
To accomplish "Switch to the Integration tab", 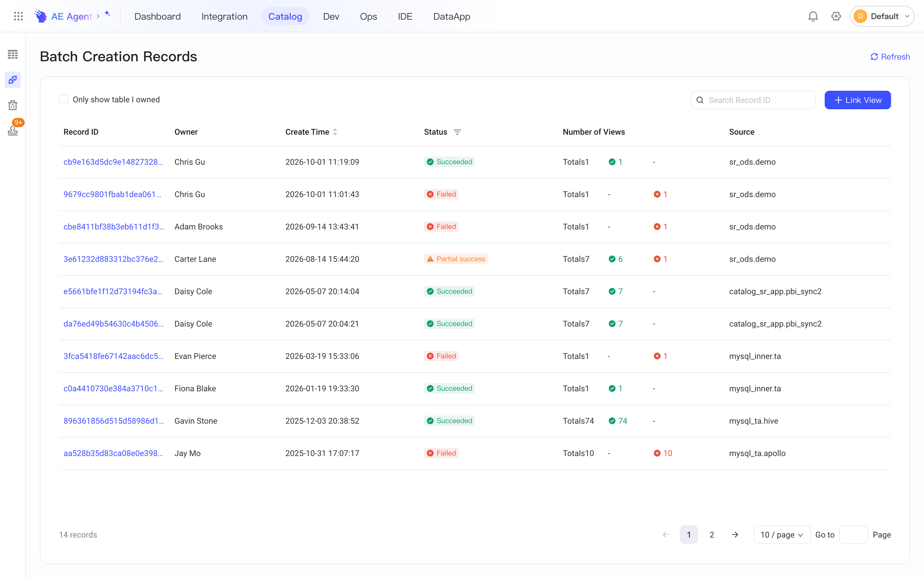I will pyautogui.click(x=225, y=16).
